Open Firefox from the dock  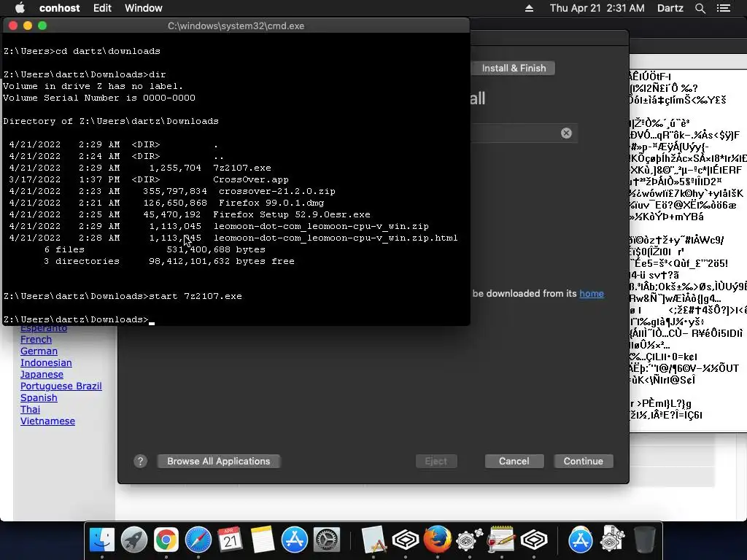pyautogui.click(x=438, y=539)
